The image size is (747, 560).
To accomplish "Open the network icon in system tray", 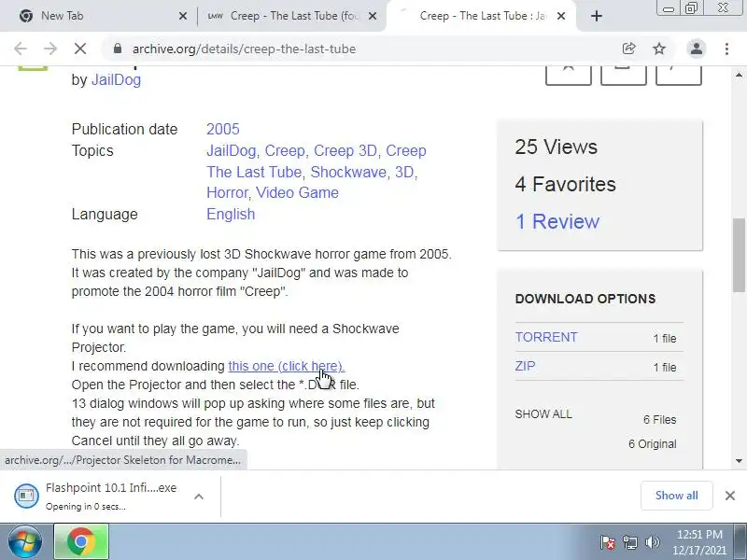I will [629, 542].
